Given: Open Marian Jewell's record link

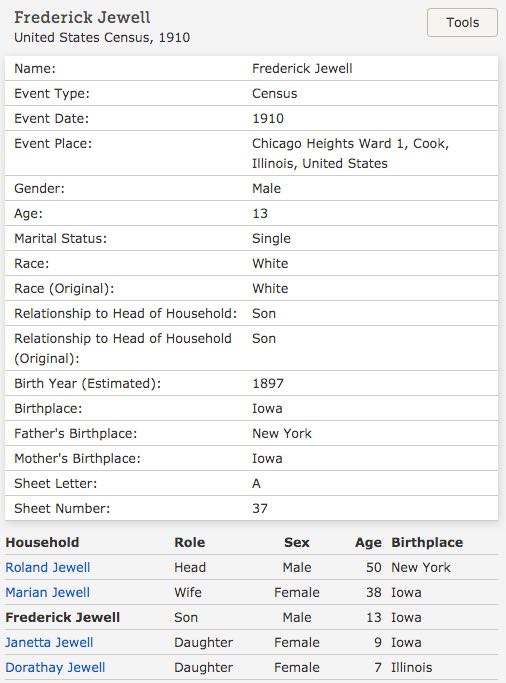Looking at the screenshot, I should [47, 592].
